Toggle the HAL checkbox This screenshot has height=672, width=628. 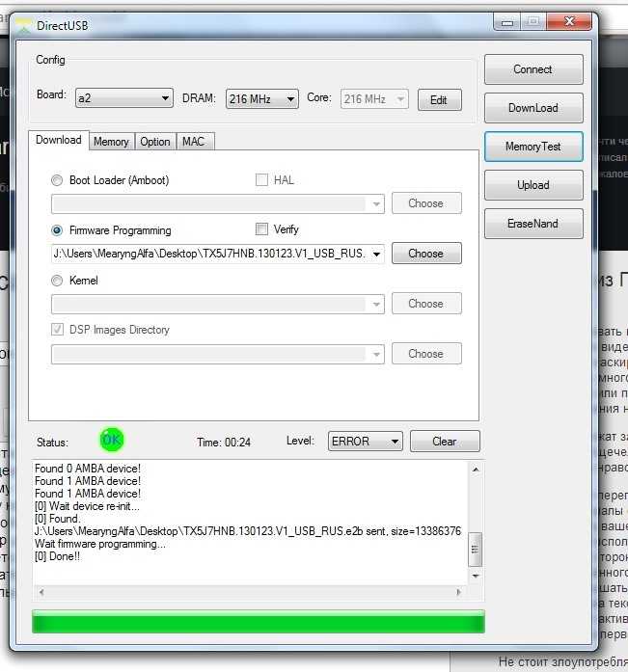coord(261,179)
